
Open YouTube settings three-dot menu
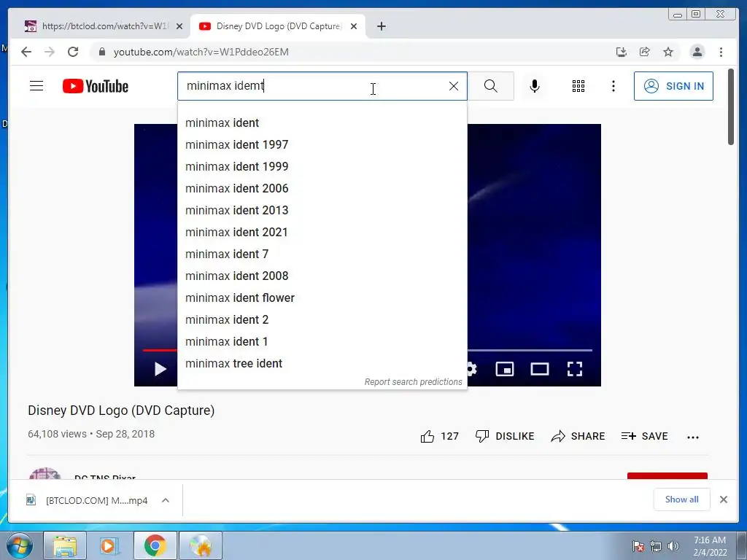[x=613, y=86]
